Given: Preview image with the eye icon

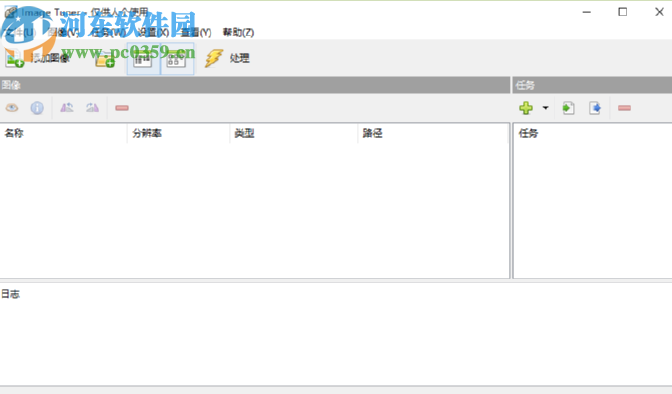Looking at the screenshot, I should click(12, 108).
